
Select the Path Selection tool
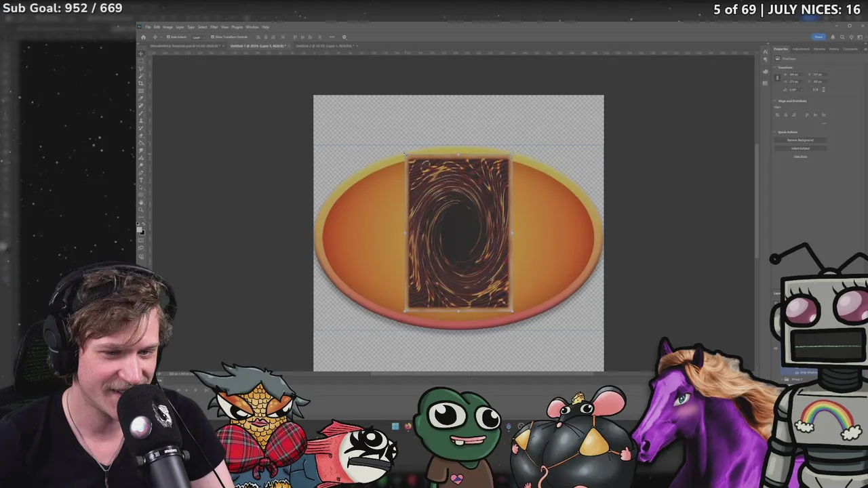click(140, 188)
